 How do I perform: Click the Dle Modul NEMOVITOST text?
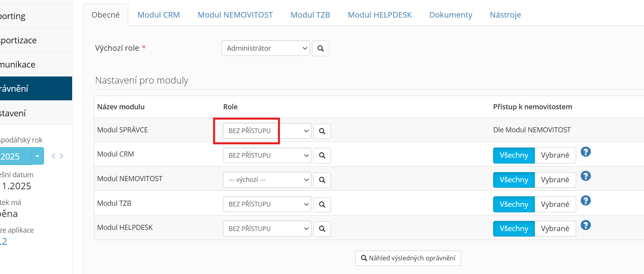[532, 130]
